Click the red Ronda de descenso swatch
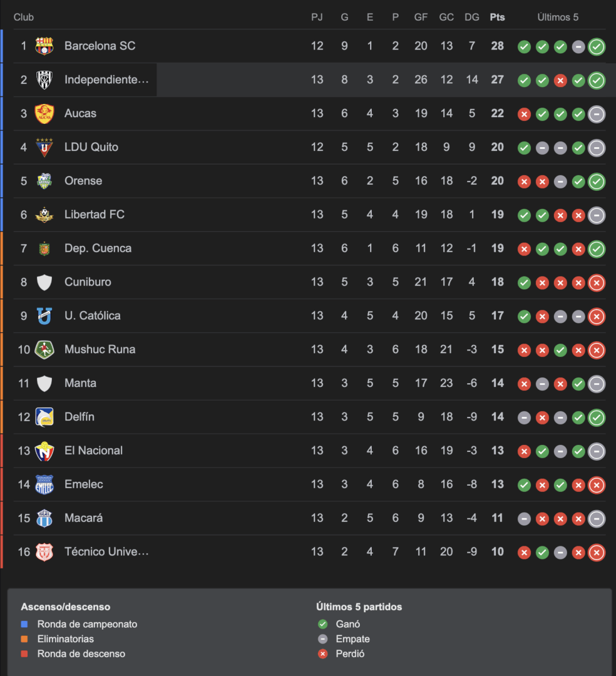The height and width of the screenshot is (676, 616). [x=24, y=653]
